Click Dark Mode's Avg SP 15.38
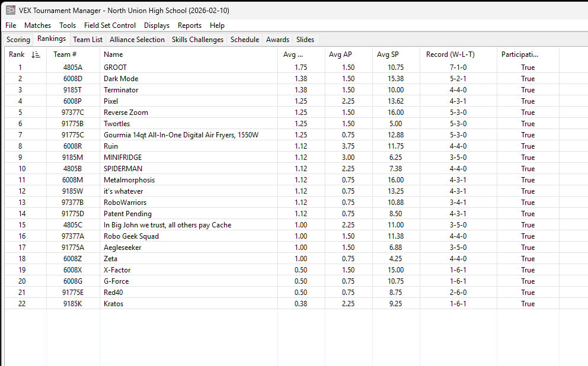Viewport: 588px width, 366px height. click(395, 79)
